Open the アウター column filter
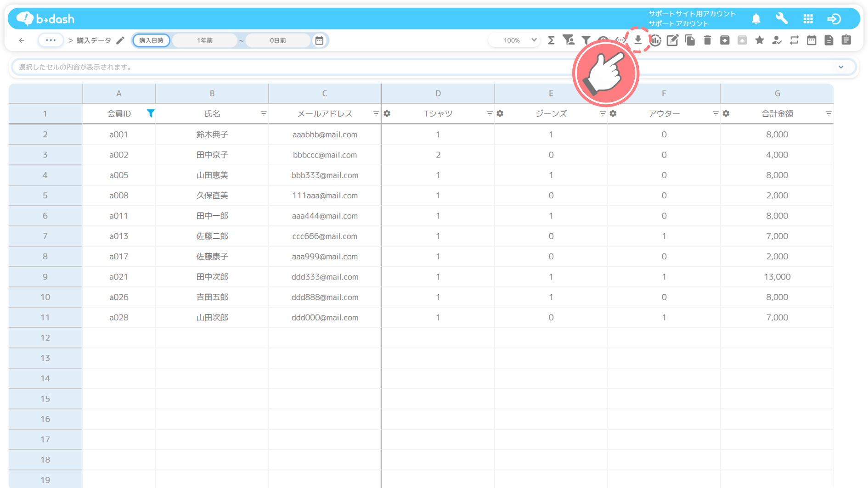Screen dimensions: 868x488 click(x=716, y=113)
